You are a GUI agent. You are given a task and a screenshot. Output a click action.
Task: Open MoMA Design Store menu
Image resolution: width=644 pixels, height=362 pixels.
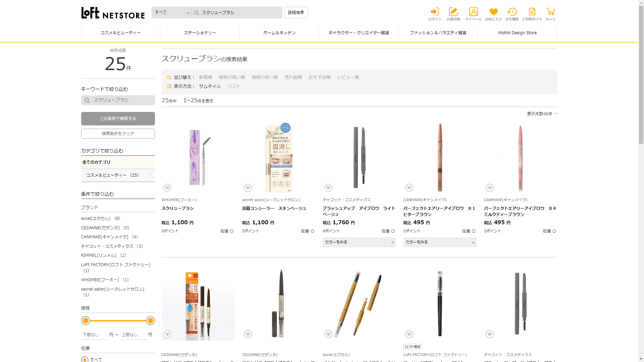click(517, 33)
